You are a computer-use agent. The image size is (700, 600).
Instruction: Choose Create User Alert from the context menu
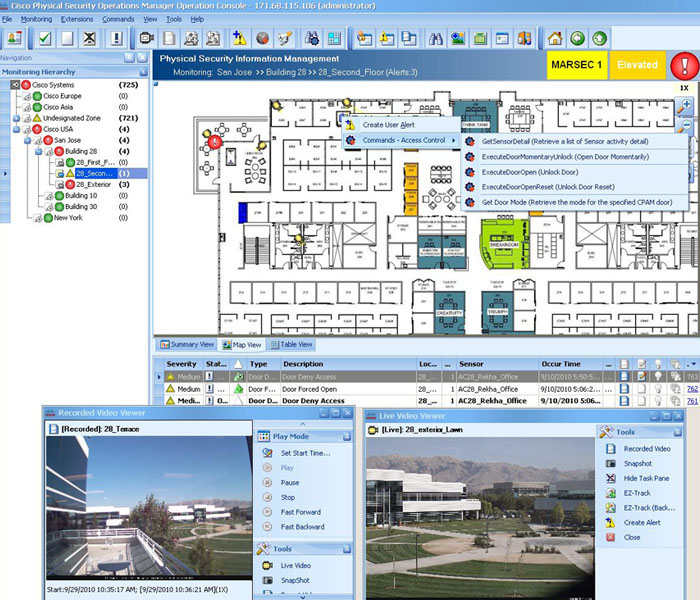click(x=388, y=125)
